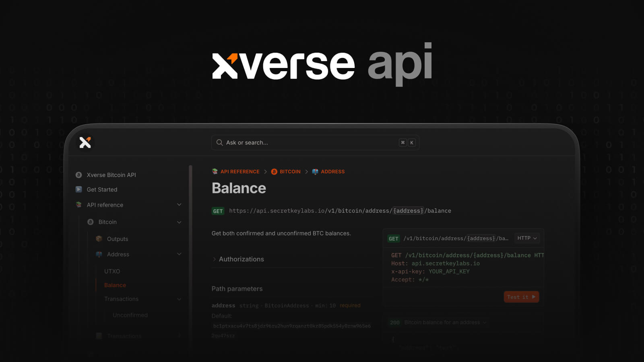Image resolution: width=644 pixels, height=362 pixels.
Task: Click the Bitcoin coin icon in sidebar
Action: coord(91,222)
